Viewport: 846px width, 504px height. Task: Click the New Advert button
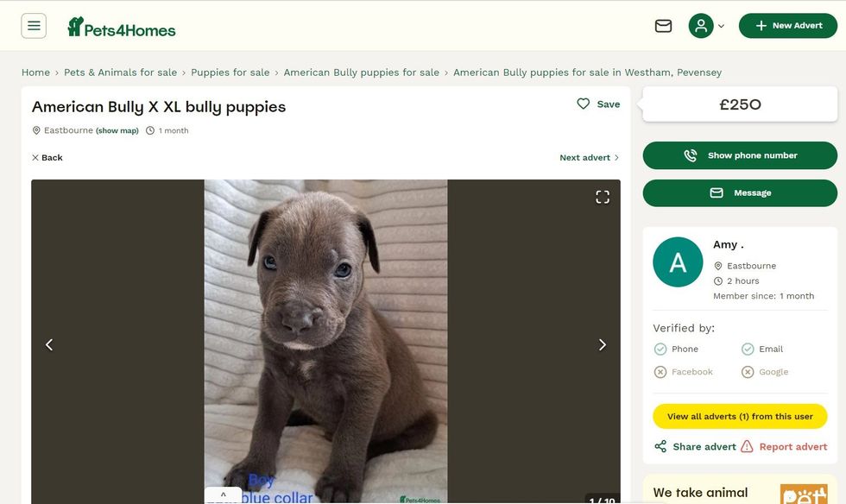(x=788, y=26)
